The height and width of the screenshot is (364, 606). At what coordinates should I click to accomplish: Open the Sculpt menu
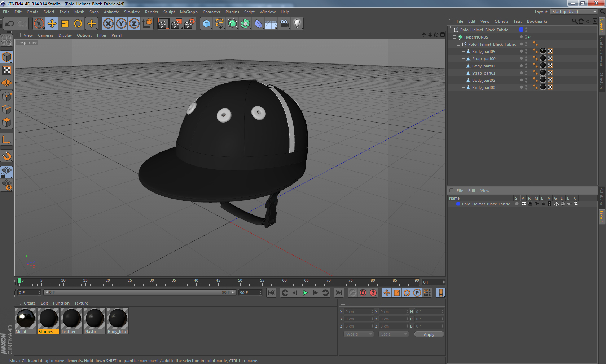pyautogui.click(x=169, y=12)
